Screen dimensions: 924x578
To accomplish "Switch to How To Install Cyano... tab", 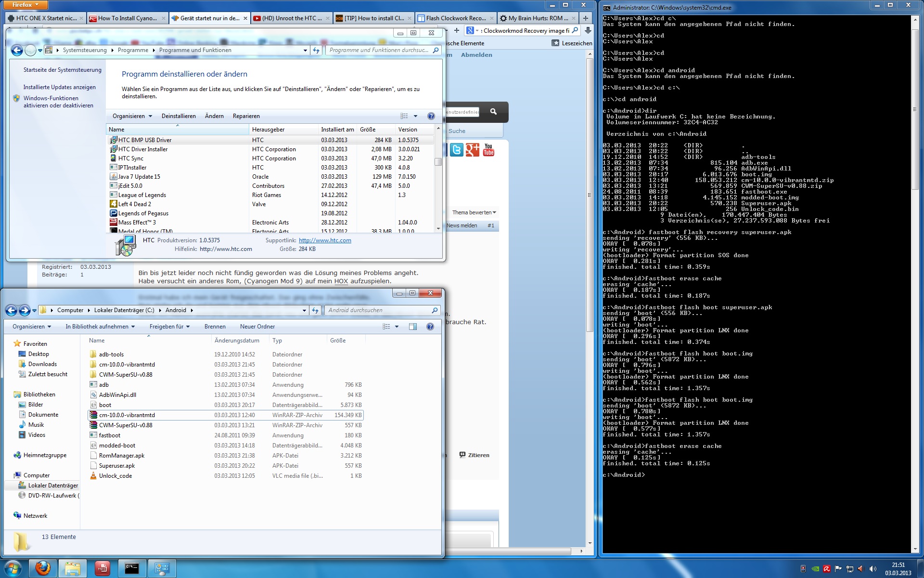I will tap(127, 18).
